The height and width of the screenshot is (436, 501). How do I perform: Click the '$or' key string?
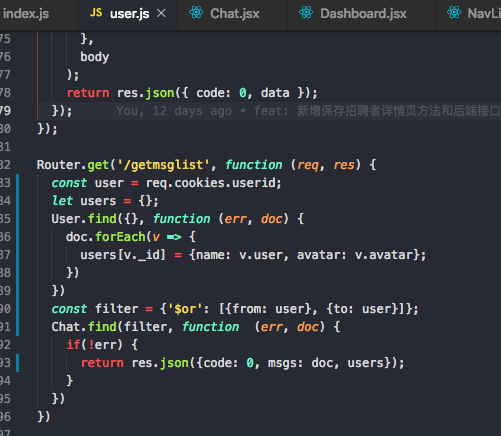tap(185, 309)
